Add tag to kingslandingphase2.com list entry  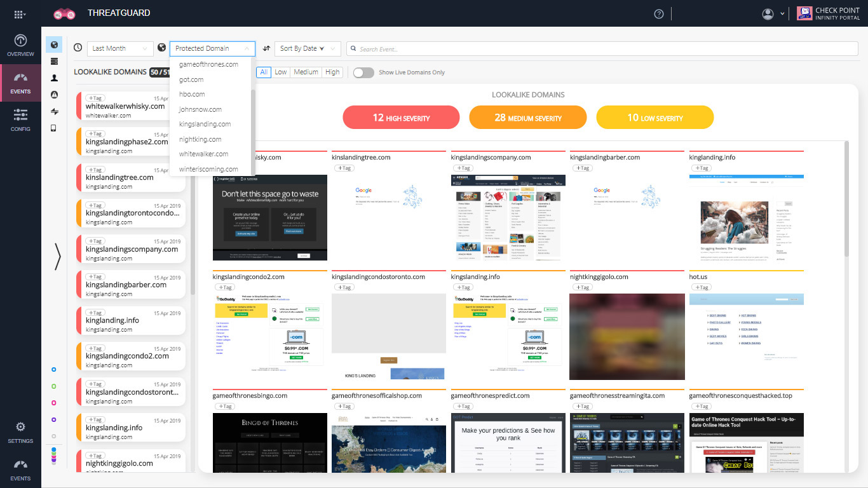[95, 133]
